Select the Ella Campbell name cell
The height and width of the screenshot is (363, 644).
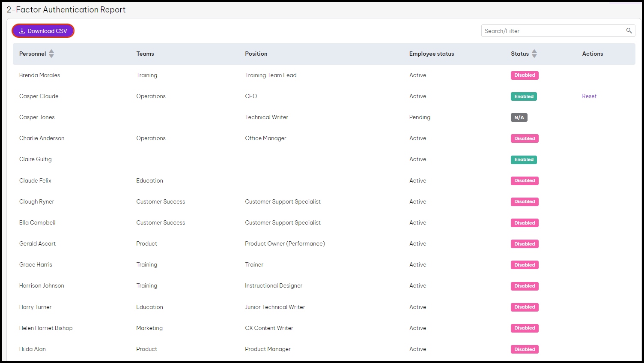37,223
